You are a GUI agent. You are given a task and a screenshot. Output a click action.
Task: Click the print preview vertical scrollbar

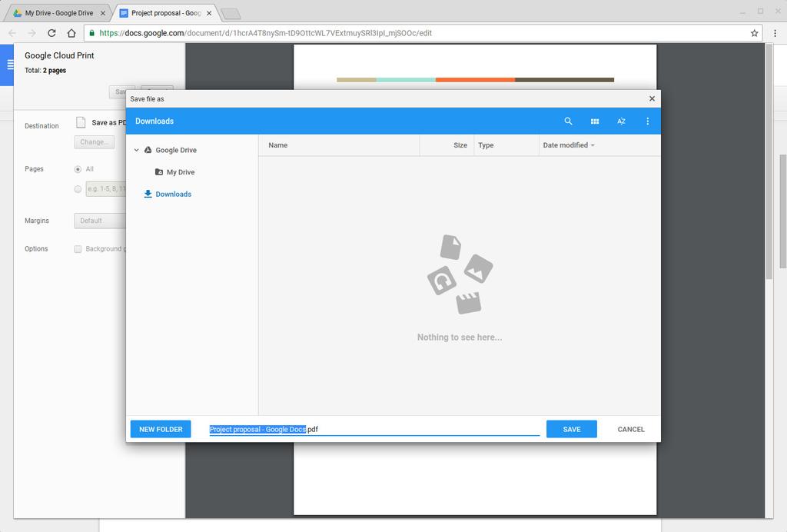(769, 161)
